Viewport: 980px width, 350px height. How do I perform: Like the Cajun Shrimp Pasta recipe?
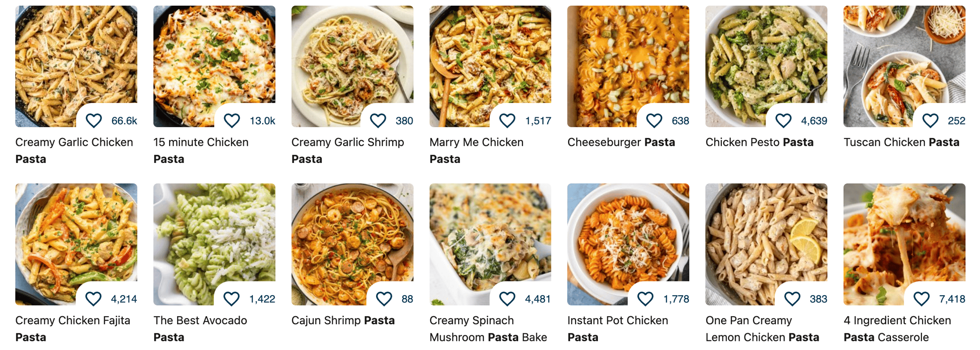click(x=384, y=299)
